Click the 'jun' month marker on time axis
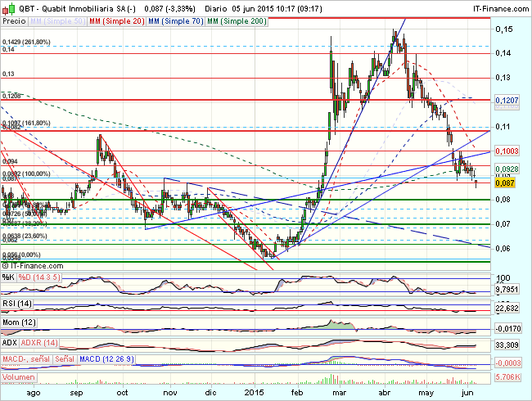 pos(467,393)
